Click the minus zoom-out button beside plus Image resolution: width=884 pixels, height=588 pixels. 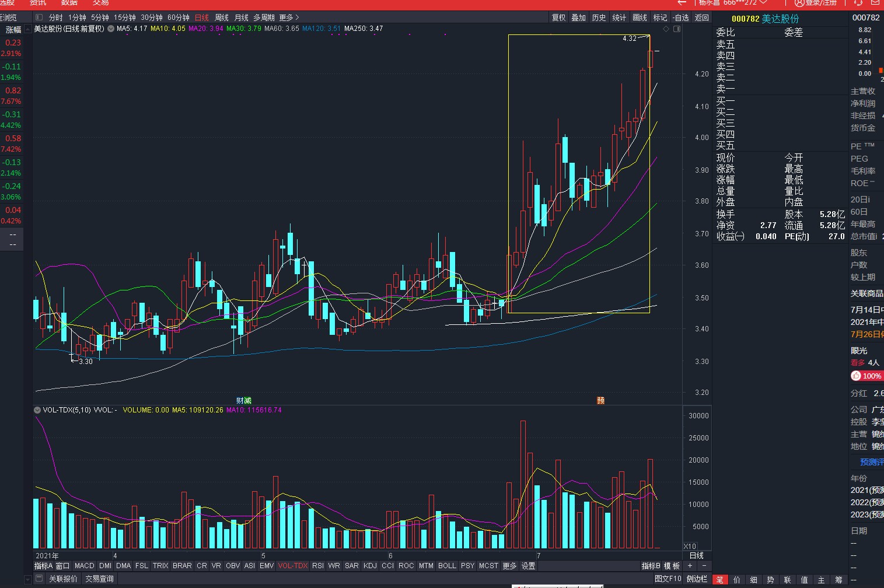[704, 566]
